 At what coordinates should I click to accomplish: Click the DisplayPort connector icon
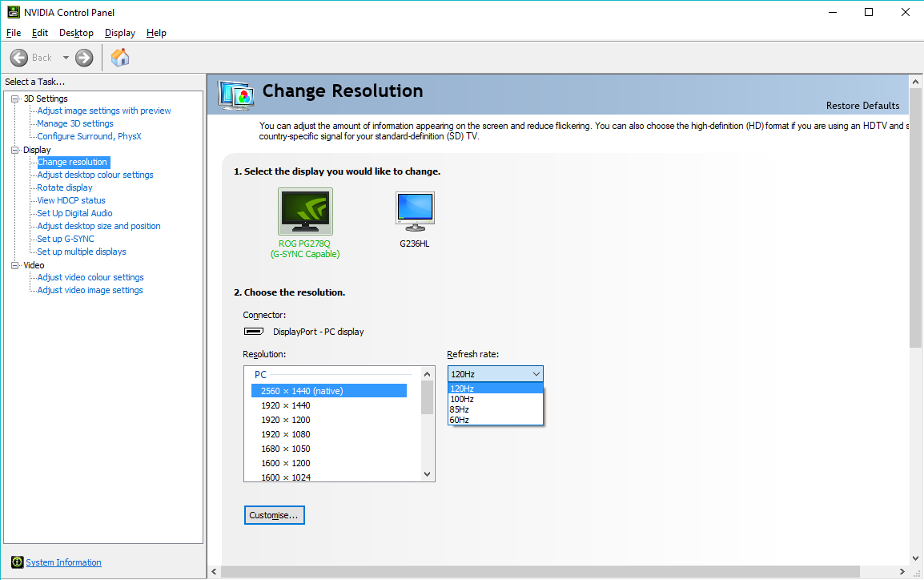254,332
